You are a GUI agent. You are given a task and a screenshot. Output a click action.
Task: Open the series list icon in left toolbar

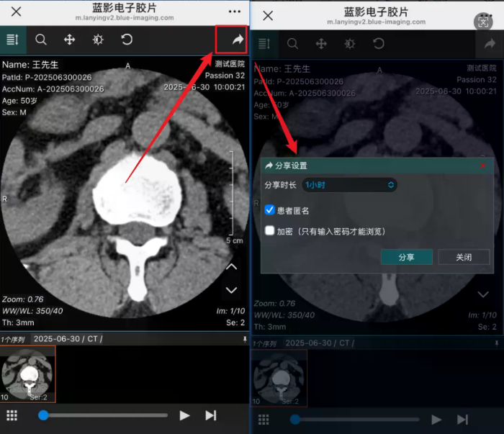pyautogui.click(x=12, y=40)
